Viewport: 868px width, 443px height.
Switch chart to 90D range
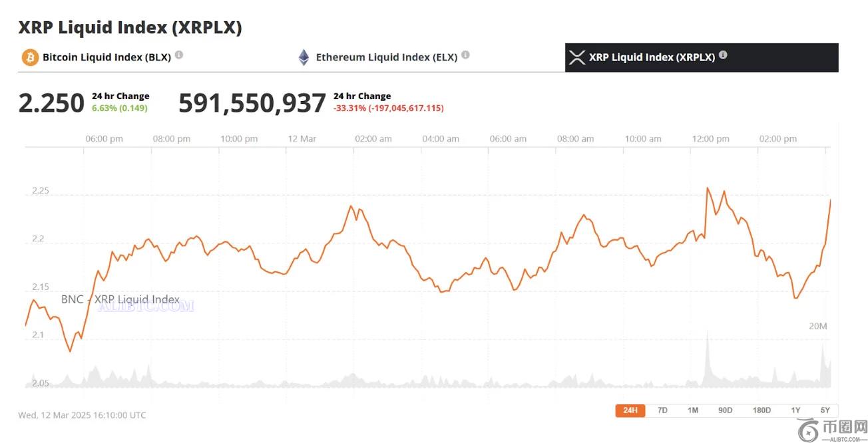(x=725, y=410)
